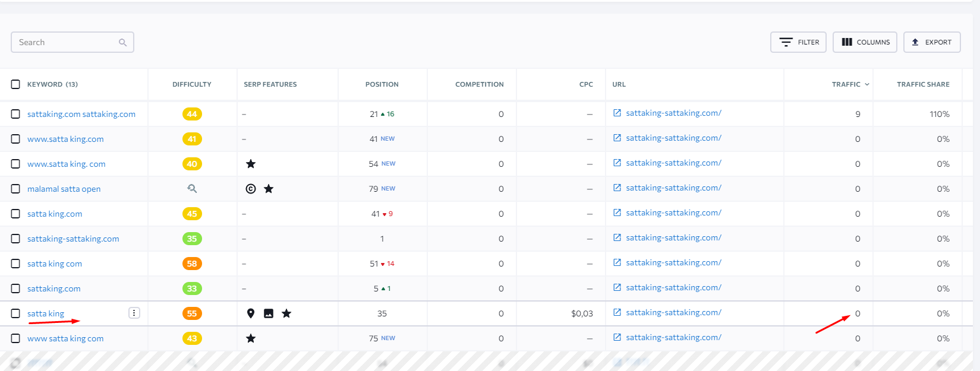Click the copyright SERP icon in malamal row
Screen dimensions: 980x371
click(251, 189)
